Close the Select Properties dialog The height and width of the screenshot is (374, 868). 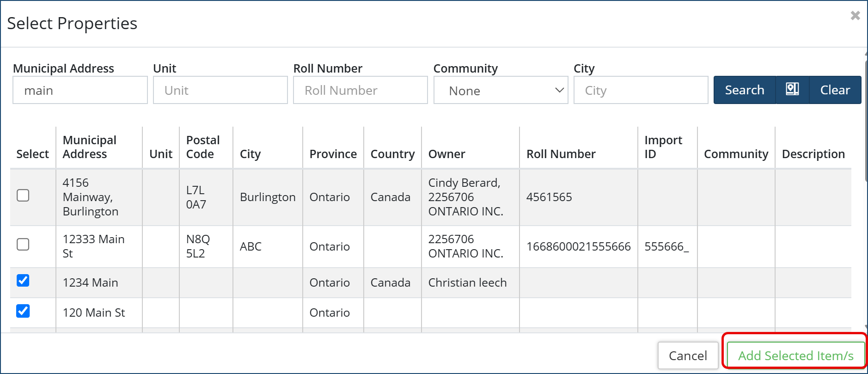click(855, 16)
